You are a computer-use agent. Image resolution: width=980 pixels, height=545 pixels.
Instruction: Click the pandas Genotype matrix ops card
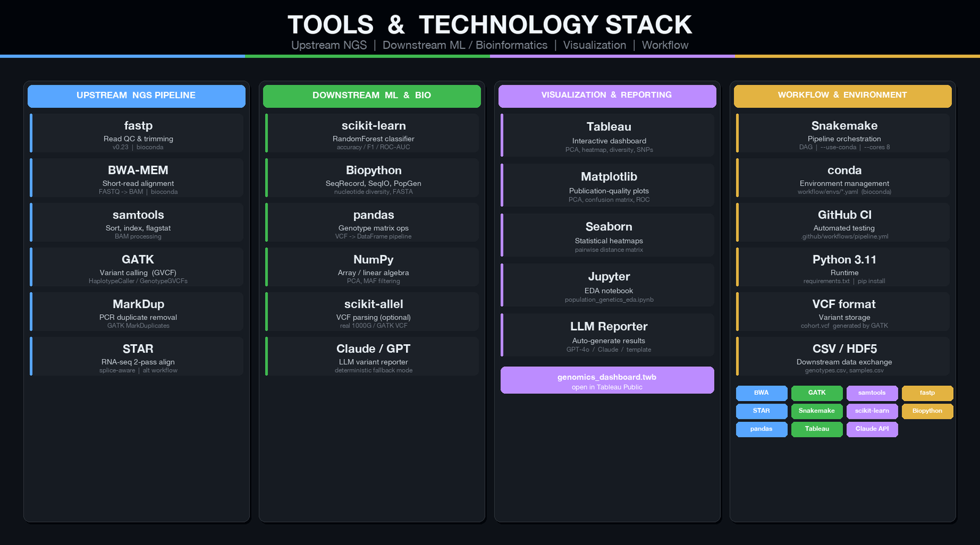point(372,223)
